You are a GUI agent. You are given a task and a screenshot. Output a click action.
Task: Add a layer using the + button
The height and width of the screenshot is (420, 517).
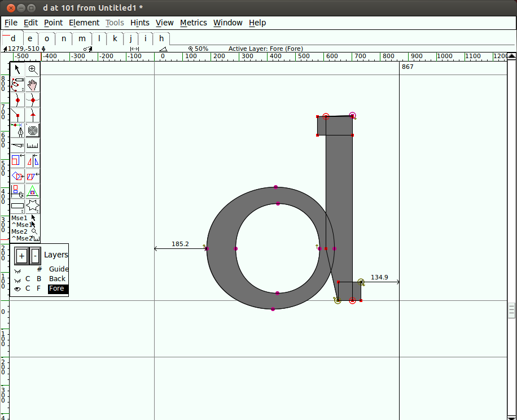tap(21, 256)
